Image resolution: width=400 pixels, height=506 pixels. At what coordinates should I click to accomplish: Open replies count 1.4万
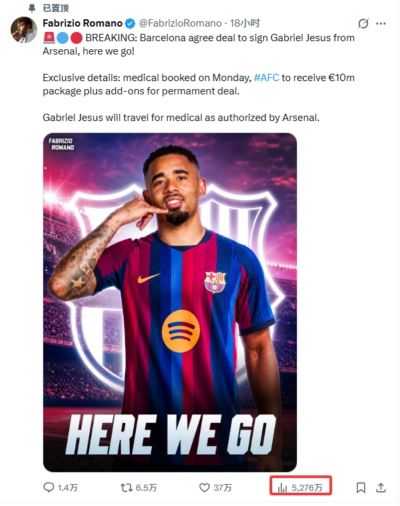click(x=68, y=488)
